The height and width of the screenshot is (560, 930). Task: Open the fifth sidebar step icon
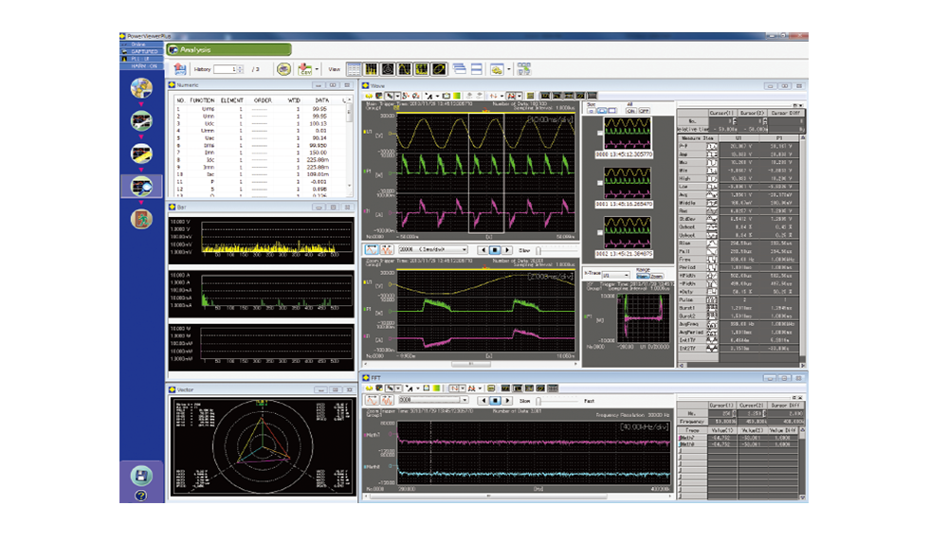pos(141,219)
